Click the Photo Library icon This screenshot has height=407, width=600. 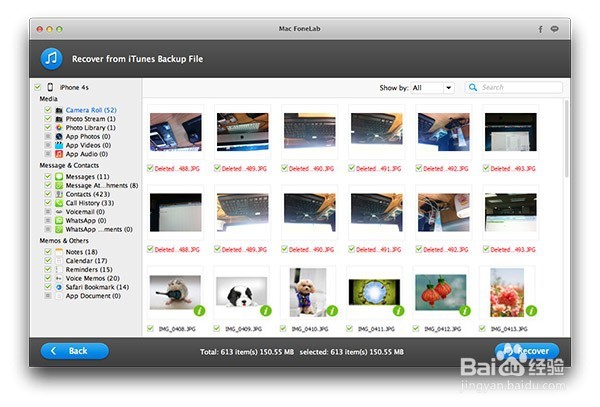(59, 128)
